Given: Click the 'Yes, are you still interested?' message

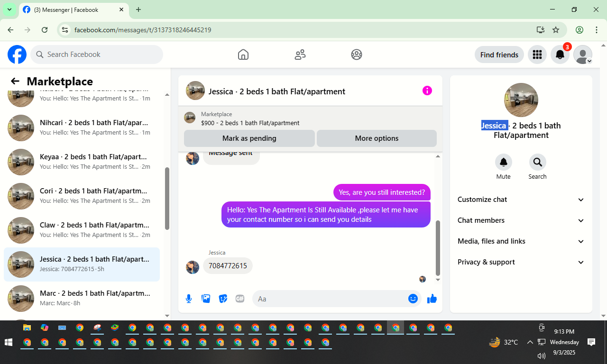Looking at the screenshot, I should click(x=382, y=192).
